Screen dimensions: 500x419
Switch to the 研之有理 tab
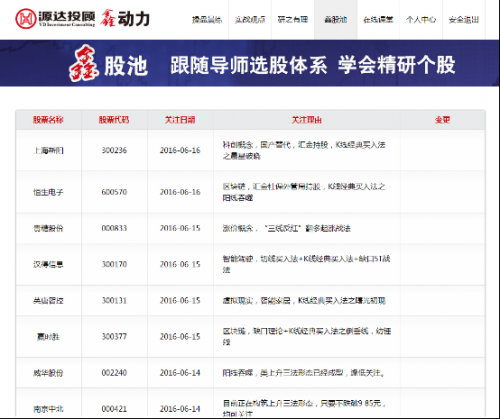coord(293,20)
